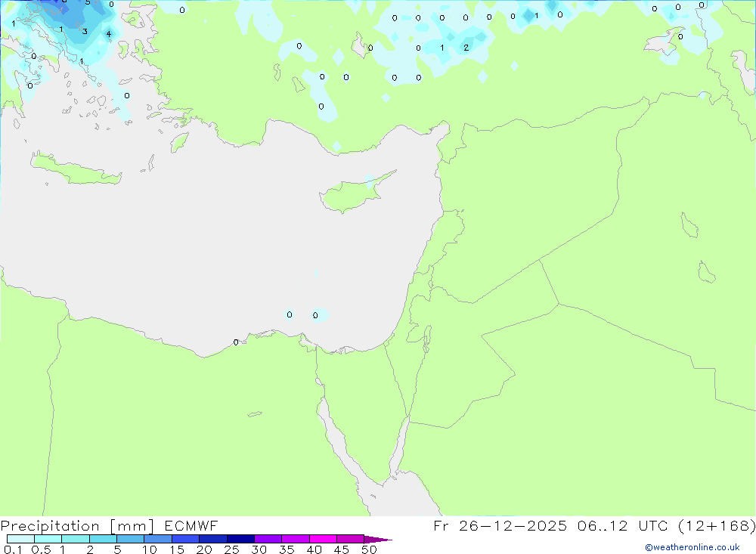Click the over-50 arrow tip of legend
The width and height of the screenshot is (756, 554).
click(x=378, y=540)
